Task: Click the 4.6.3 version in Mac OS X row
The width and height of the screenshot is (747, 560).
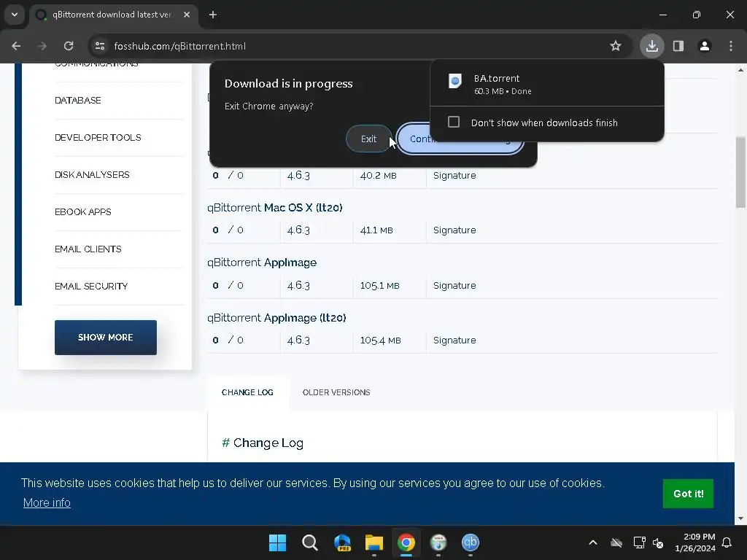Action: [298, 230]
